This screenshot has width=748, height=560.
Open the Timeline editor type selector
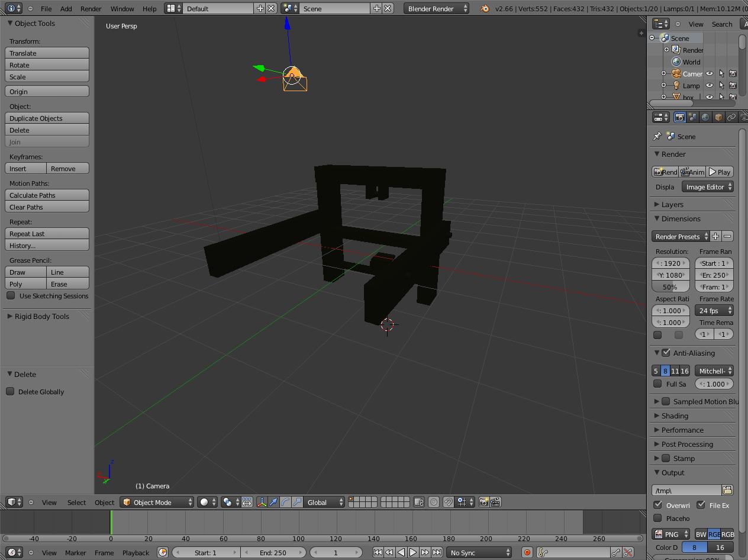(x=13, y=552)
